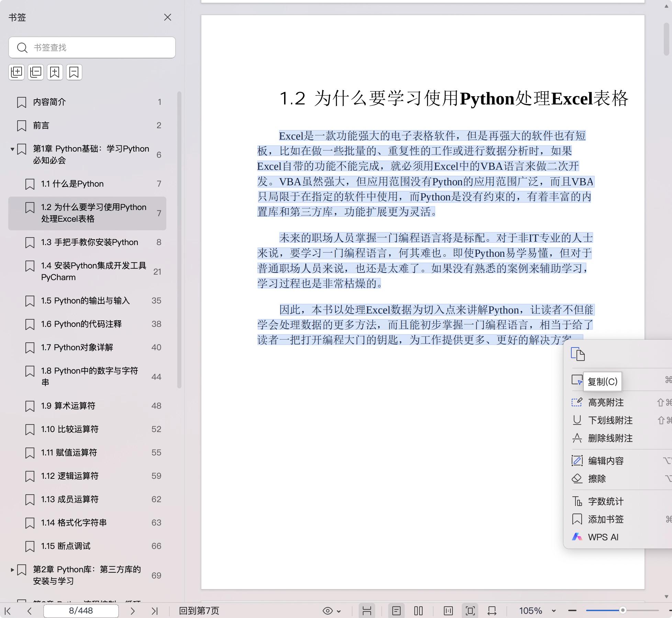Go to last page button

(155, 611)
